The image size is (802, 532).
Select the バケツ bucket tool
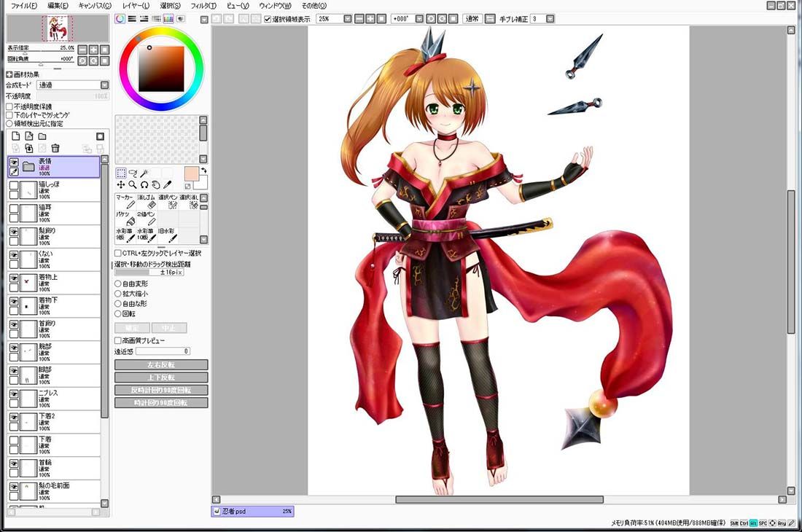126,218
